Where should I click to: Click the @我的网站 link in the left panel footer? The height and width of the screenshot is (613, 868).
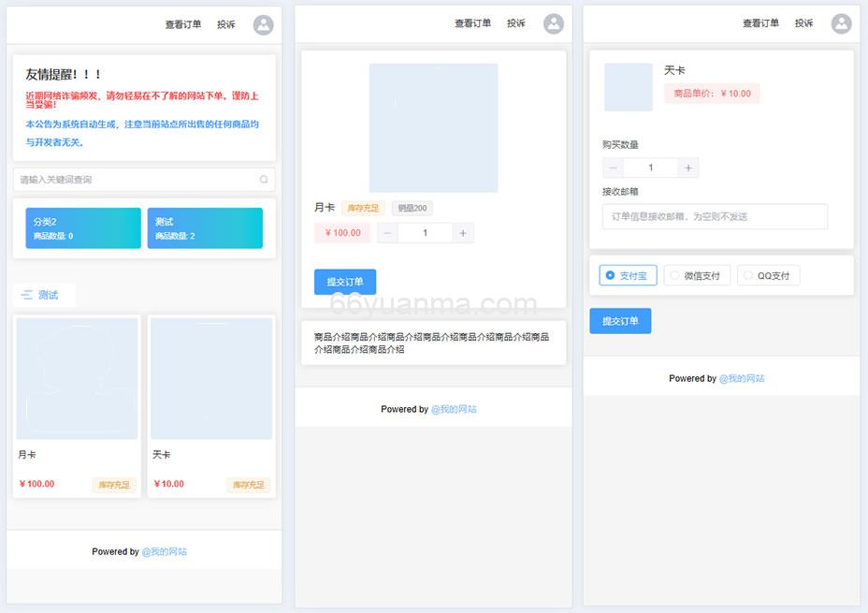(x=166, y=551)
